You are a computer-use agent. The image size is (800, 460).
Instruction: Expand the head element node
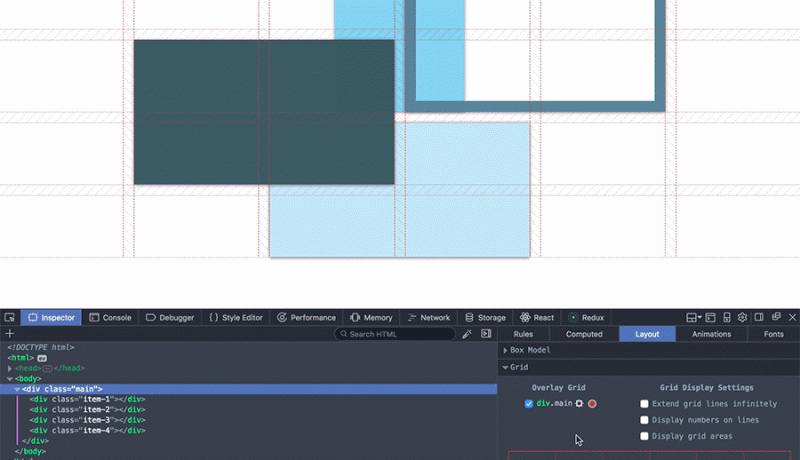pos(10,368)
